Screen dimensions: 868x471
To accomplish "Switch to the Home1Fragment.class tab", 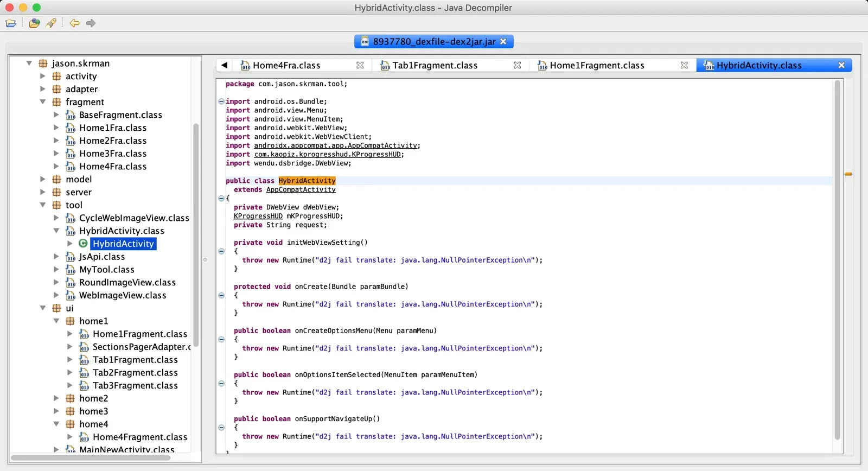I will pyautogui.click(x=597, y=66).
